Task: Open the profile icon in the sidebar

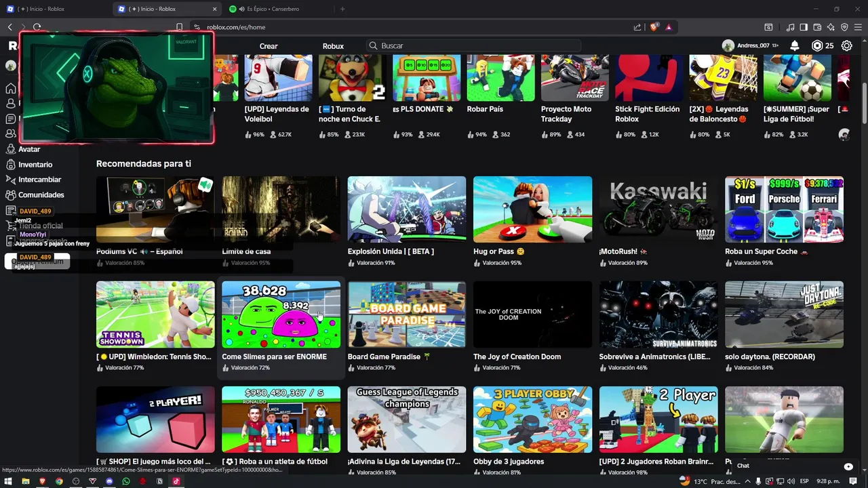Action: coord(11,104)
